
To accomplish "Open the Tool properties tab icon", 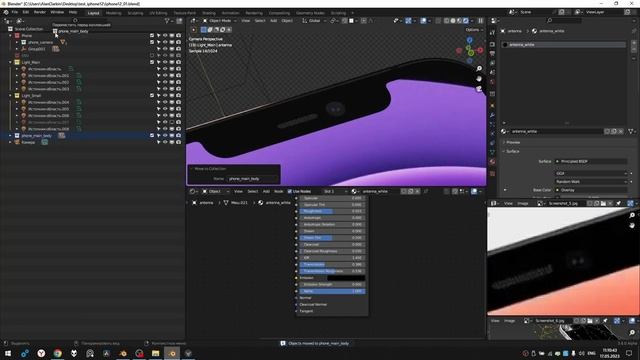I will click(492, 33).
